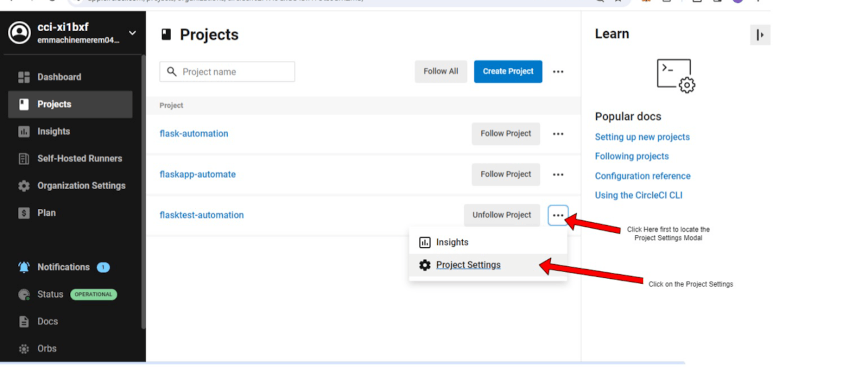Close the flasktest-automation options menu

pos(558,216)
